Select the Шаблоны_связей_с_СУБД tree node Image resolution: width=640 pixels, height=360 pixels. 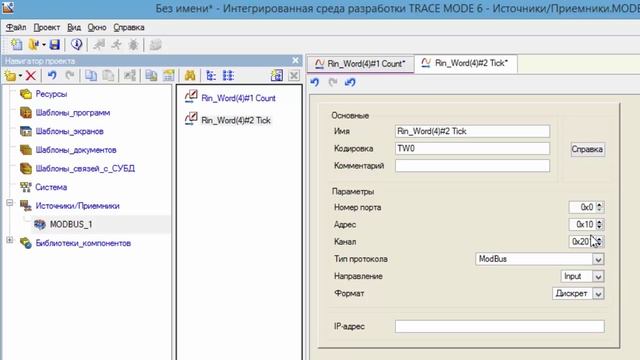click(85, 169)
